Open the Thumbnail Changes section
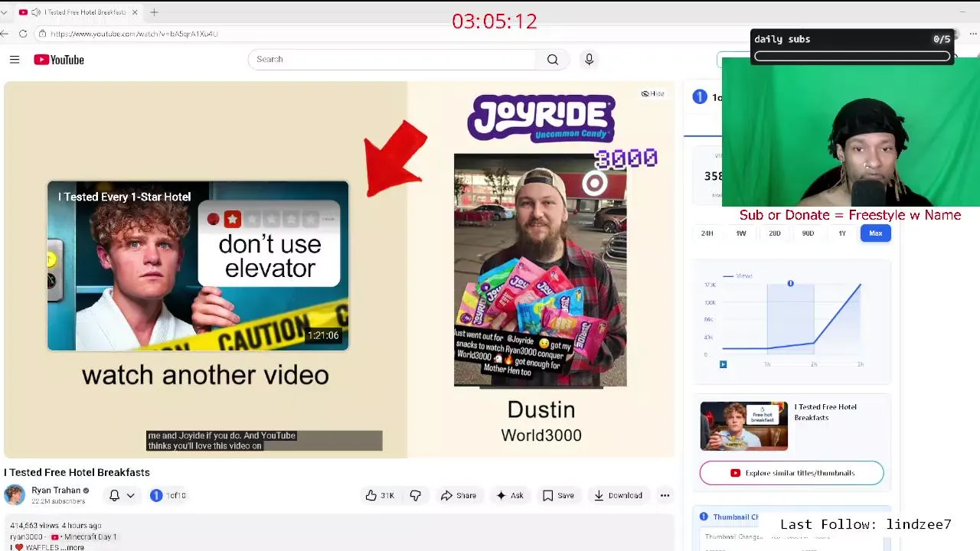 [x=735, y=517]
